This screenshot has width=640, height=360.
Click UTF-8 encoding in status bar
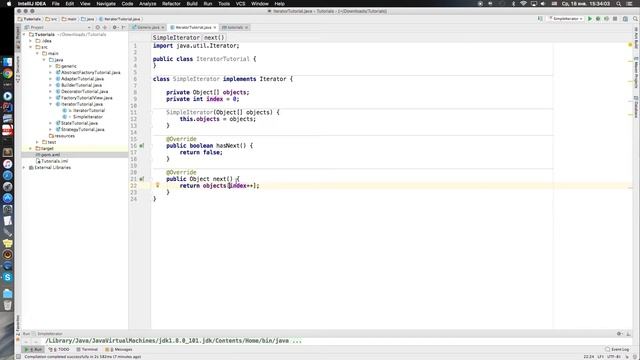(613, 357)
